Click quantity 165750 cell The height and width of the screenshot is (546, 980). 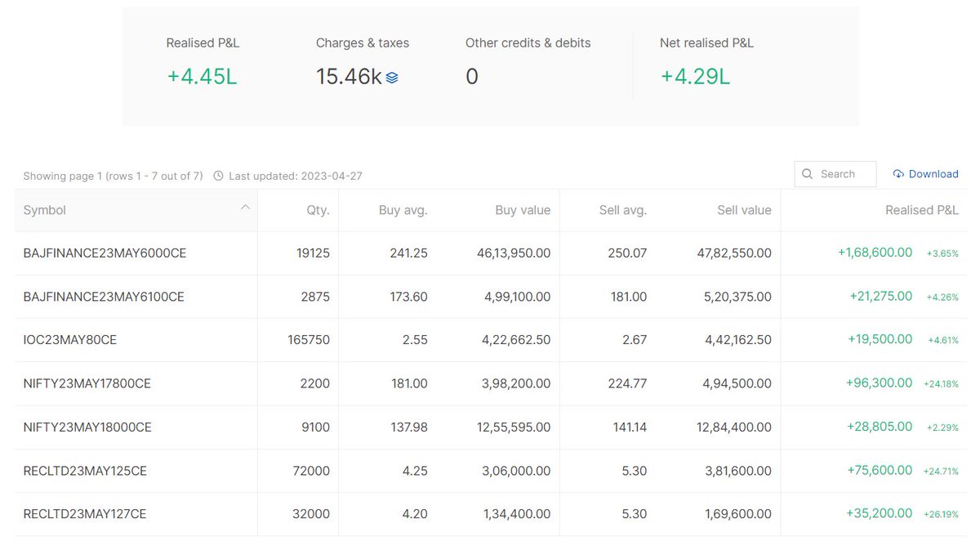point(309,340)
